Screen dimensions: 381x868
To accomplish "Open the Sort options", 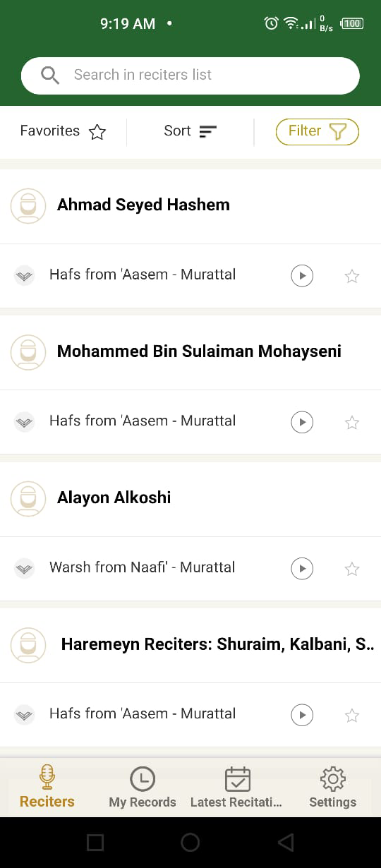I will [x=190, y=131].
